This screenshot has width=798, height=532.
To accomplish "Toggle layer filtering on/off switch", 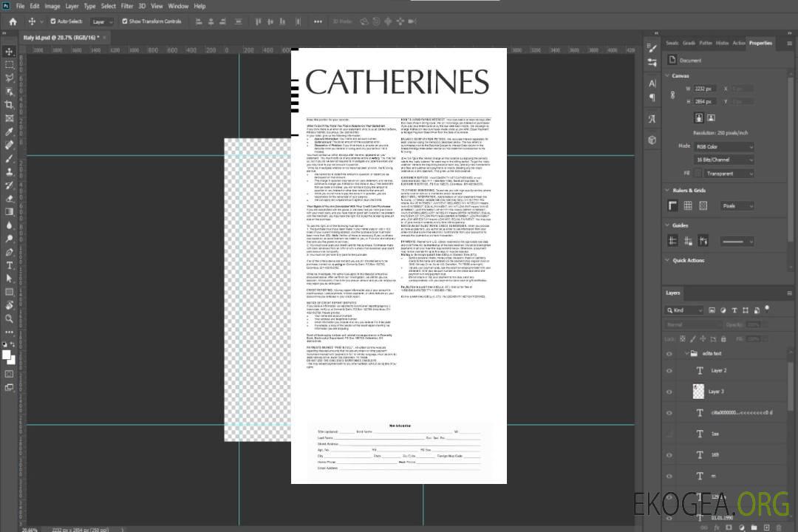I will [x=767, y=309].
